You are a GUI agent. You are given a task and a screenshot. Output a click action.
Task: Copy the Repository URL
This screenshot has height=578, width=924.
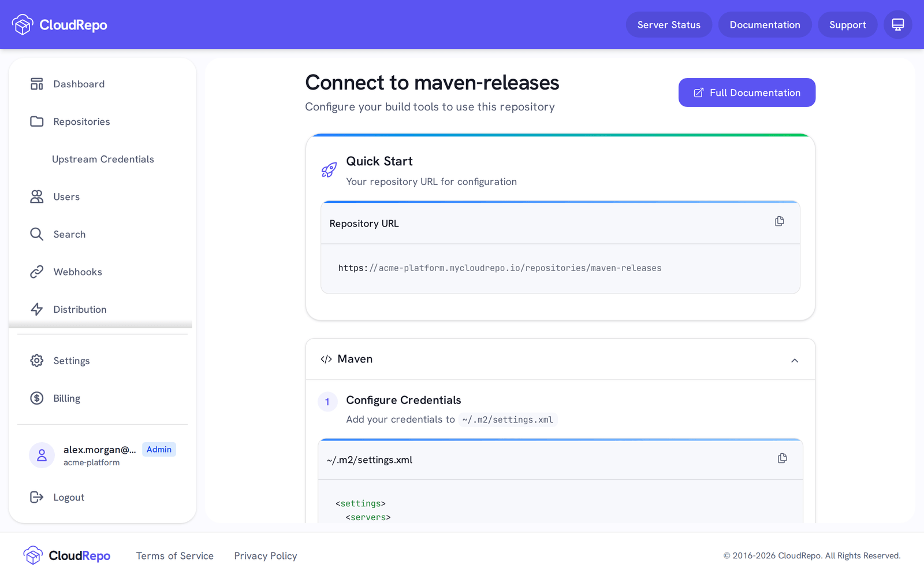click(780, 221)
